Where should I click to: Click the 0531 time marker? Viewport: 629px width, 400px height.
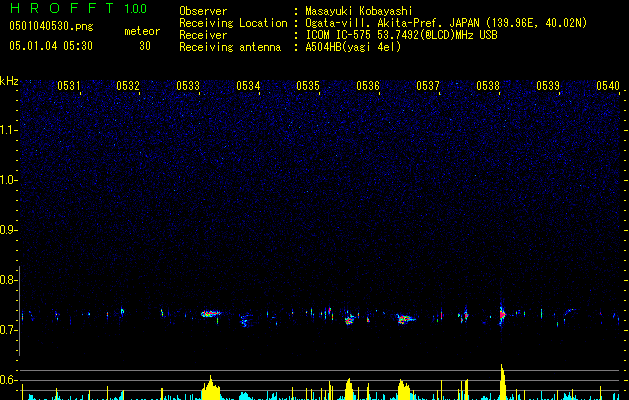pos(69,86)
